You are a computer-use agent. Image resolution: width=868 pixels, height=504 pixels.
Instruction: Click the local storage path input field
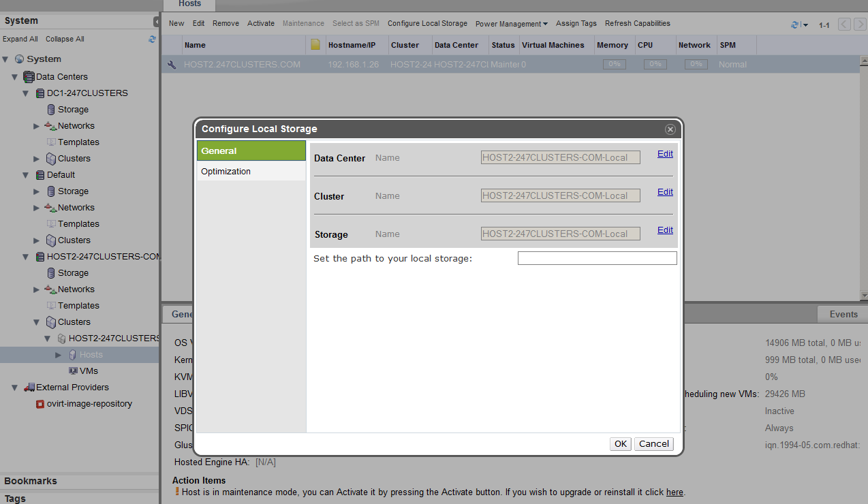(x=597, y=258)
